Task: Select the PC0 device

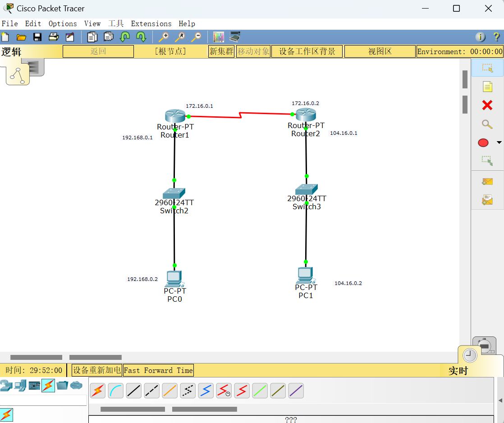Action: tap(174, 279)
